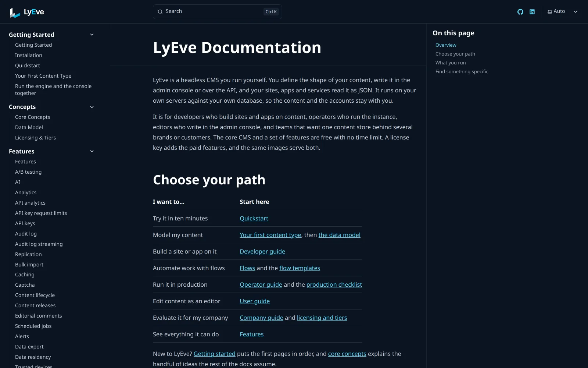
Task: Open the GitHub icon link
Action: (520, 12)
